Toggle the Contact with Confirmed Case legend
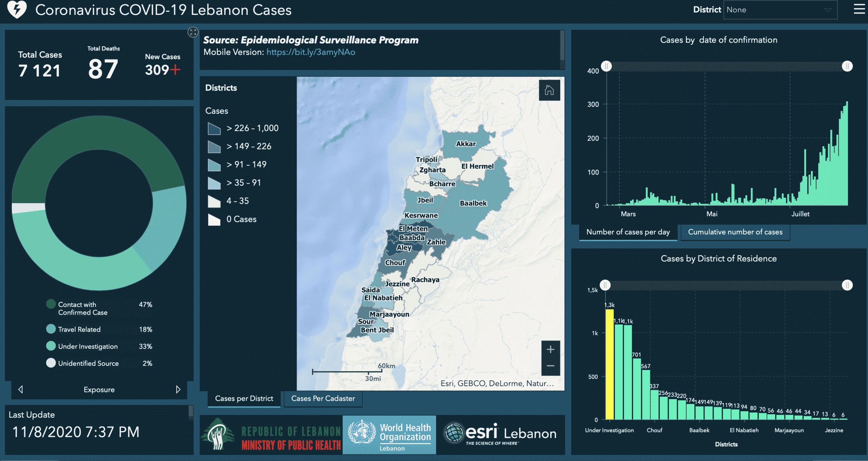Viewport: 868px width, 461px height. click(82, 308)
